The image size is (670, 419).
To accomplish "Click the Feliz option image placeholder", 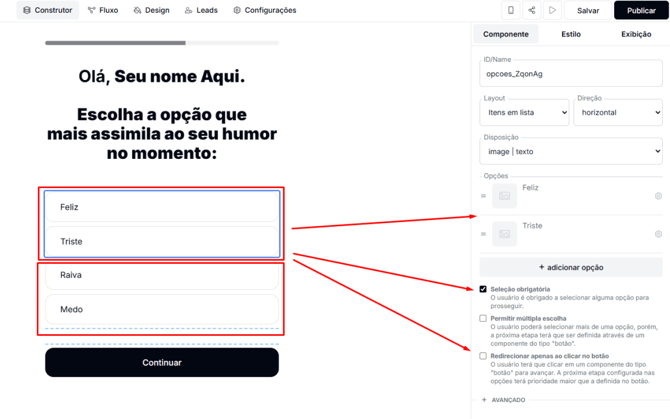I will tap(505, 196).
